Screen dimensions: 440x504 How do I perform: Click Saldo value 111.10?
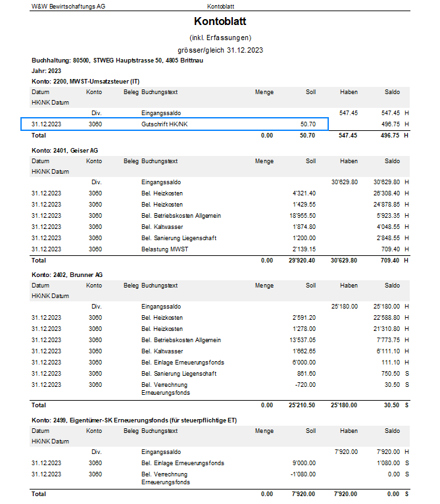pyautogui.click(x=391, y=363)
